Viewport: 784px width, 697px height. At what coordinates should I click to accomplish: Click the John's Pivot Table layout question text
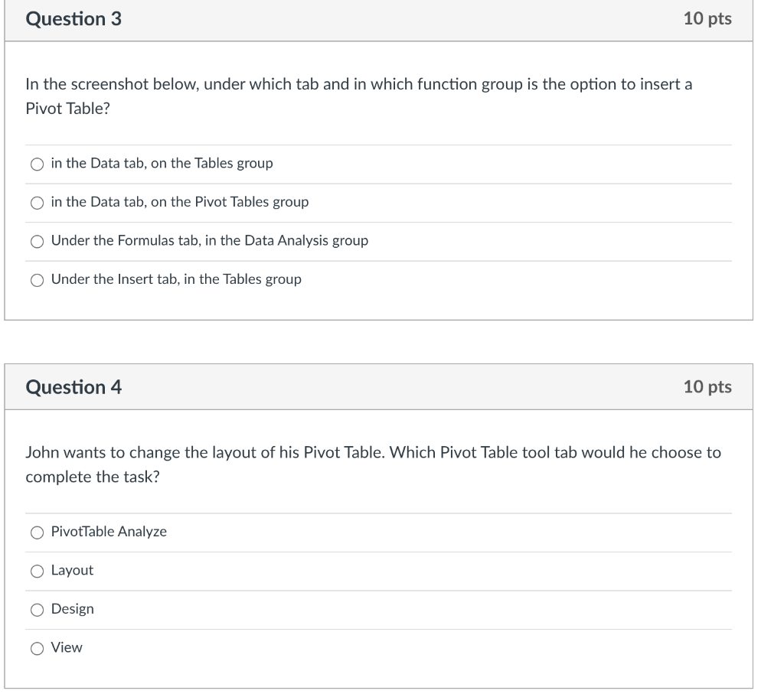(373, 464)
